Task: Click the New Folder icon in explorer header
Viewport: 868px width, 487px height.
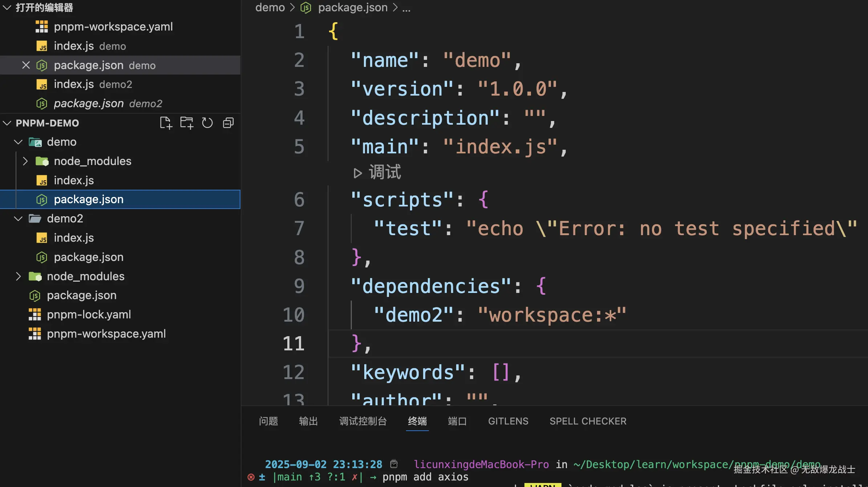Action: pos(187,123)
